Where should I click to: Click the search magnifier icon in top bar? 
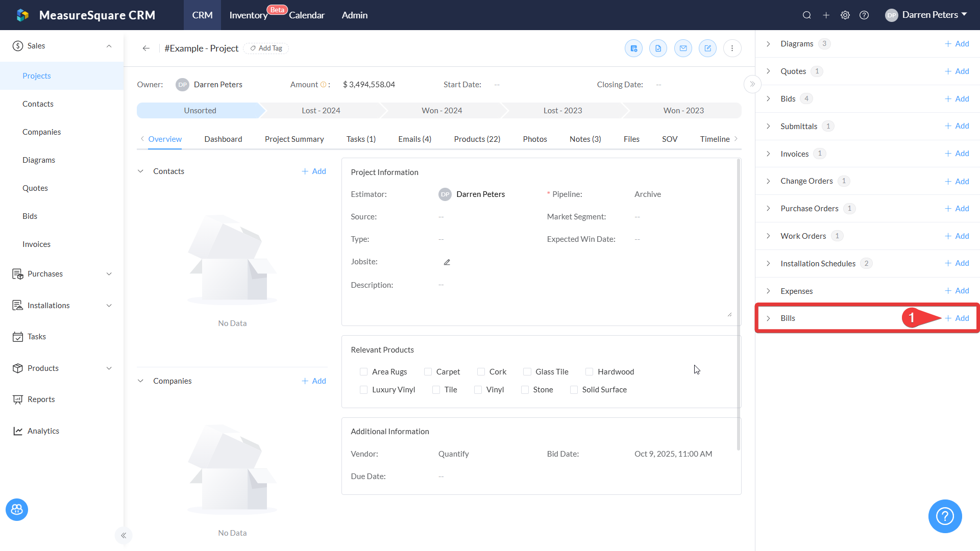[806, 15]
